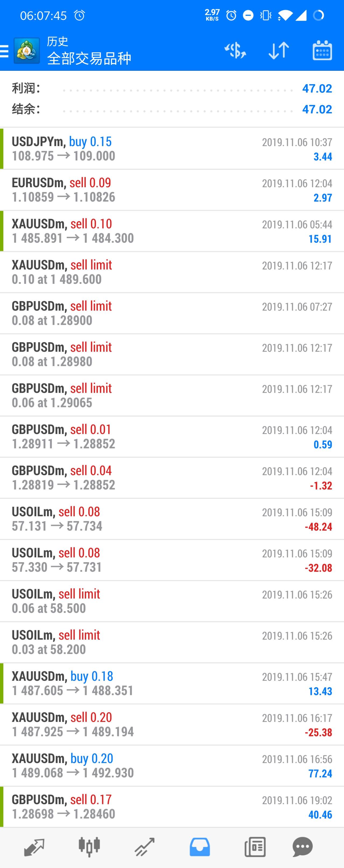This screenshot has width=344, height=868.
Task: Tap the 利润 profit summary row
Action: tap(172, 88)
